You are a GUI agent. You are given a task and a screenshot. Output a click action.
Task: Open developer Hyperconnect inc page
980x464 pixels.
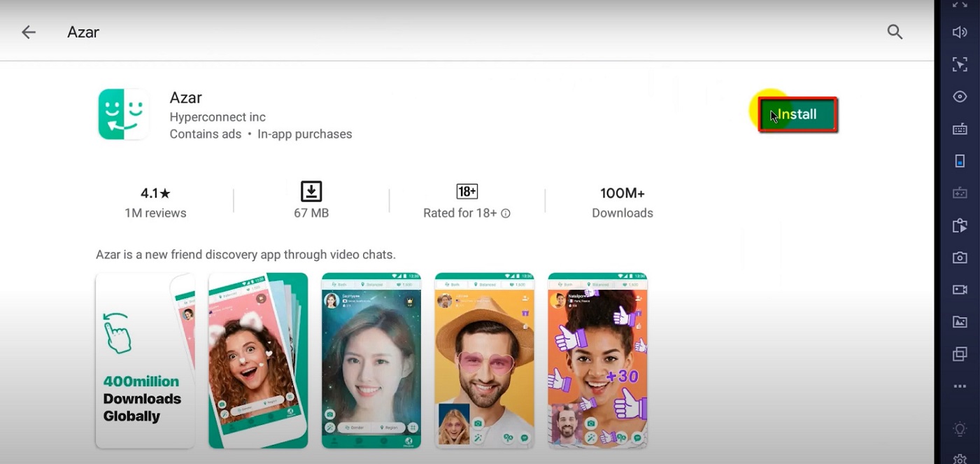pyautogui.click(x=218, y=117)
